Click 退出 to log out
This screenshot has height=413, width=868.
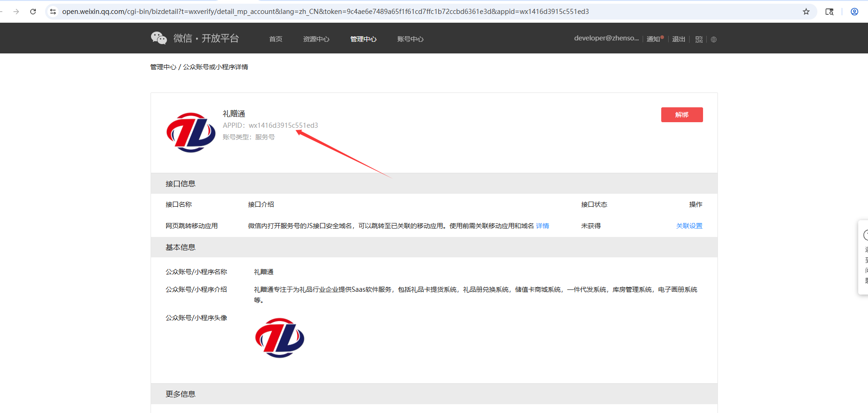678,39
